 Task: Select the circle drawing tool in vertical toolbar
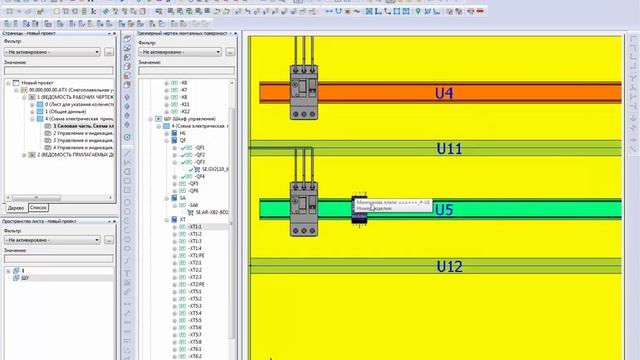127,202
